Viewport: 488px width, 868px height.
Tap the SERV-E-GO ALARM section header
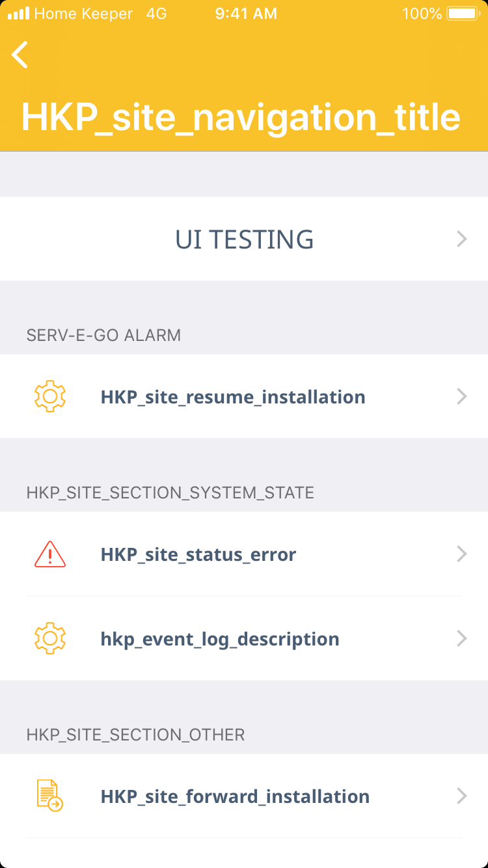point(103,335)
